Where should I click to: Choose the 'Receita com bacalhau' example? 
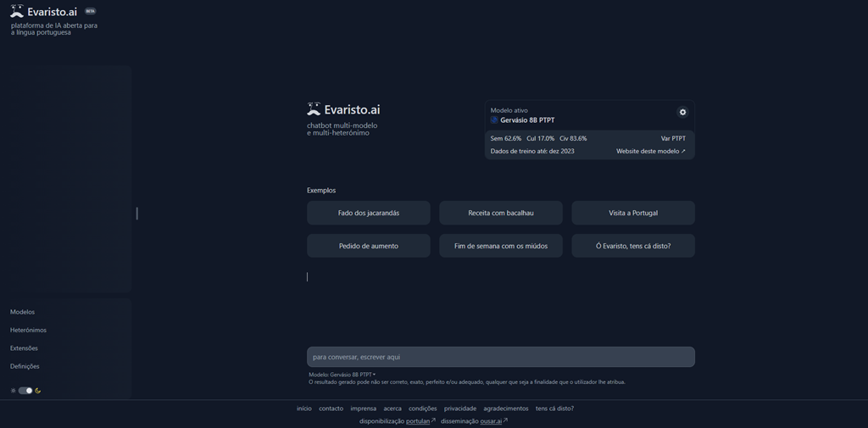[501, 214]
